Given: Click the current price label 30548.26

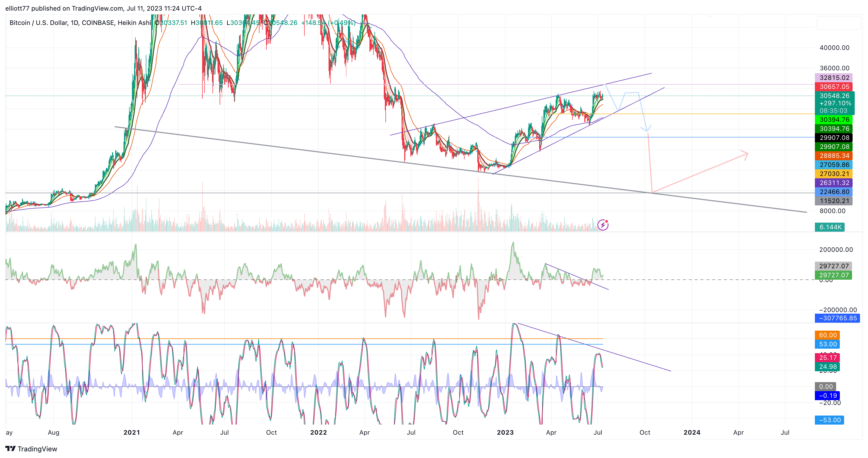Looking at the screenshot, I should coord(834,96).
